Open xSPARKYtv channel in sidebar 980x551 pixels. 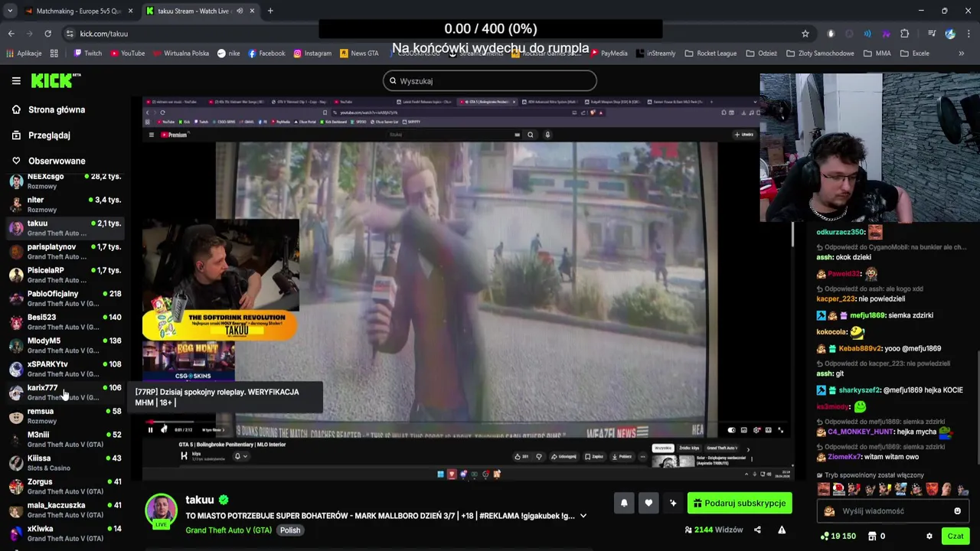click(65, 369)
